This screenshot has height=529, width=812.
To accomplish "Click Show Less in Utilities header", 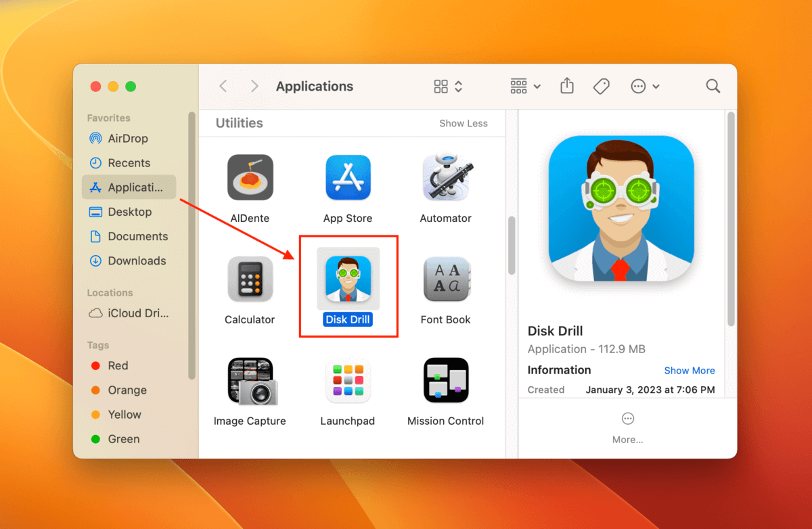I will coord(463,123).
